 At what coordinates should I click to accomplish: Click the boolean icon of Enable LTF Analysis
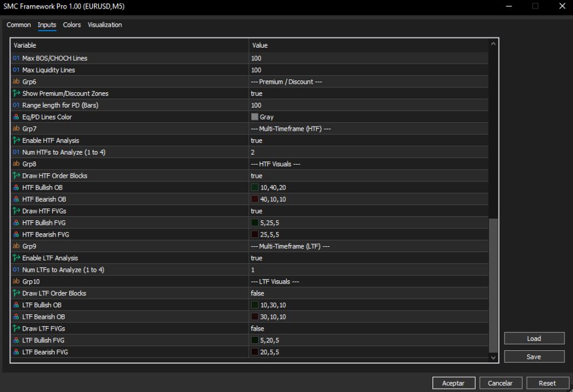[x=16, y=258]
